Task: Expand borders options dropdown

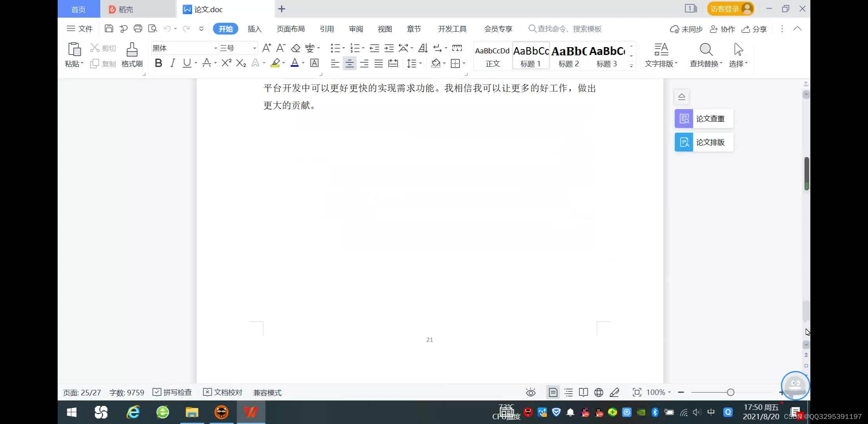Action: tap(464, 63)
